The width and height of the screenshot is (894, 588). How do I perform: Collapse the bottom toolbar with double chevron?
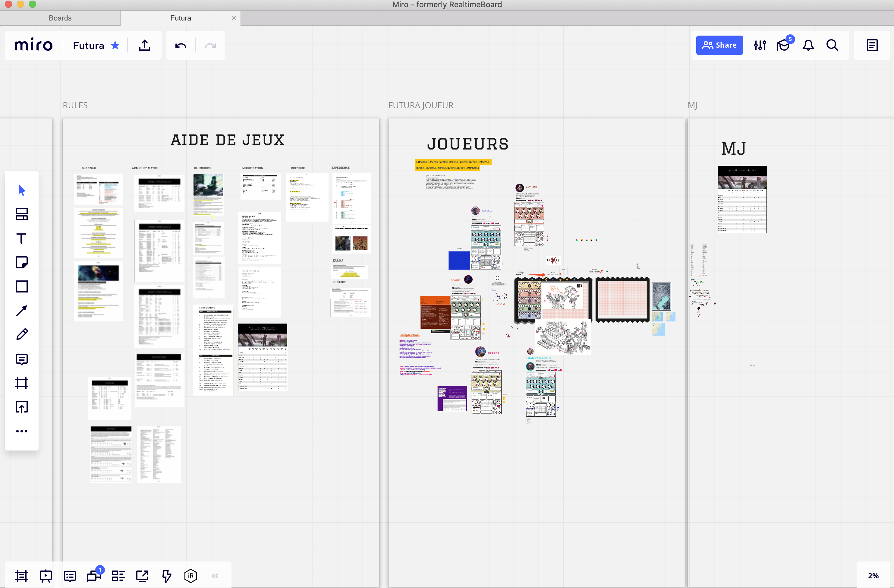click(215, 576)
